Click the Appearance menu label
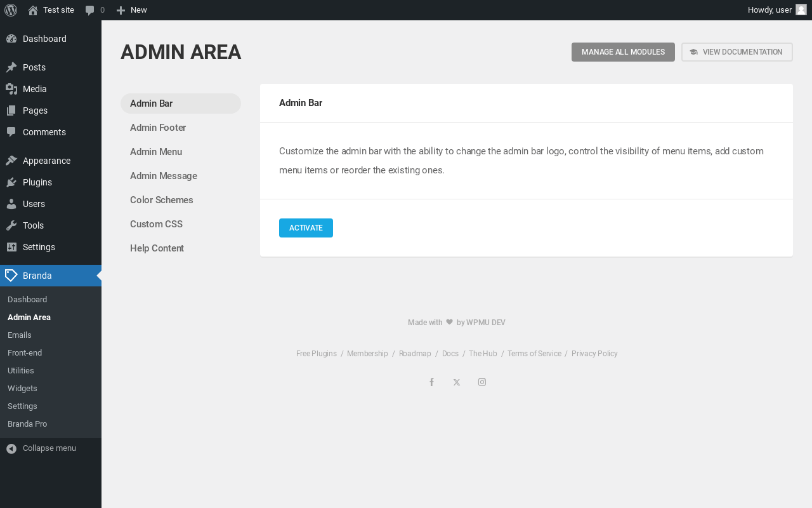 [46, 161]
